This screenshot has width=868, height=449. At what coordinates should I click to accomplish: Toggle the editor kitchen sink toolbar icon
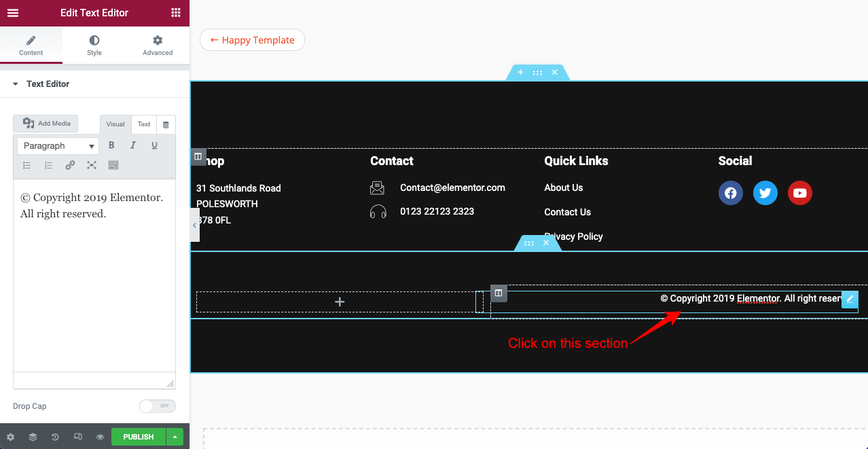tap(113, 165)
